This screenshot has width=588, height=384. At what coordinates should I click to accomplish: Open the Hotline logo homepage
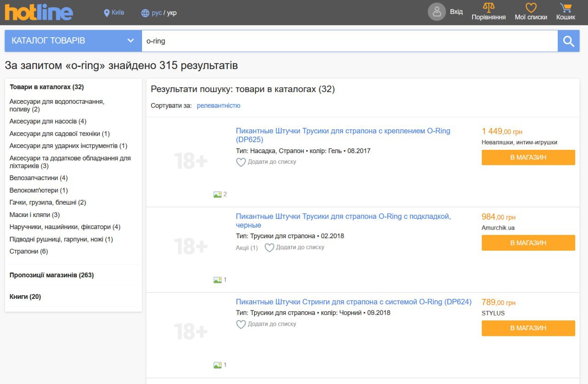click(39, 12)
